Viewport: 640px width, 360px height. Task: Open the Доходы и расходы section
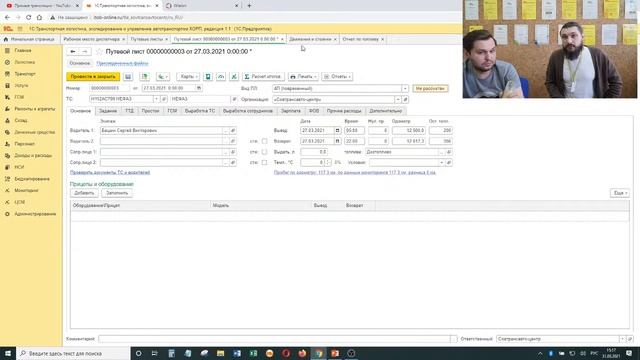click(33, 156)
